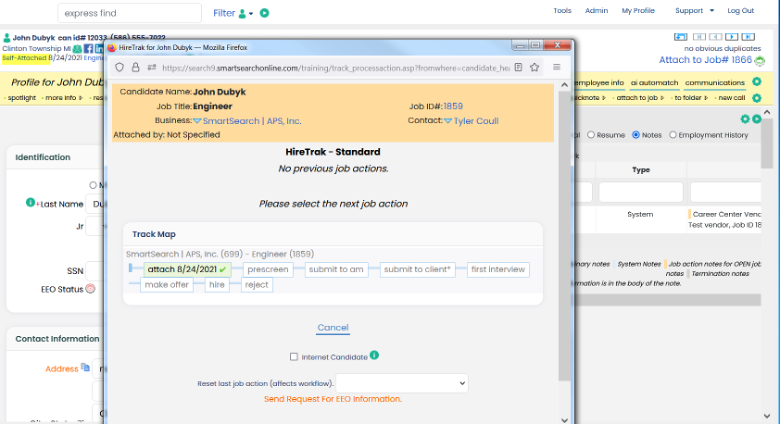The height and width of the screenshot is (425, 780).
Task: Select the first interview job action
Action: [498, 269]
